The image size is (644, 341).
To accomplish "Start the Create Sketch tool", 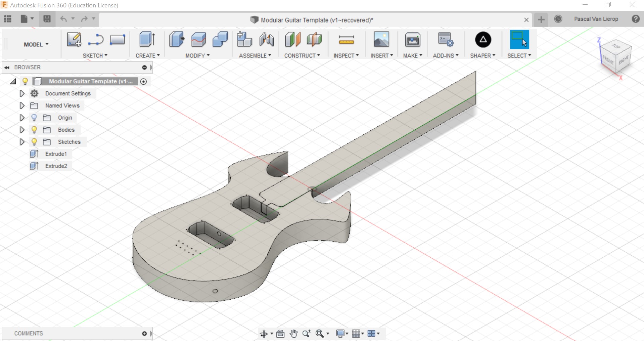I will coord(74,40).
